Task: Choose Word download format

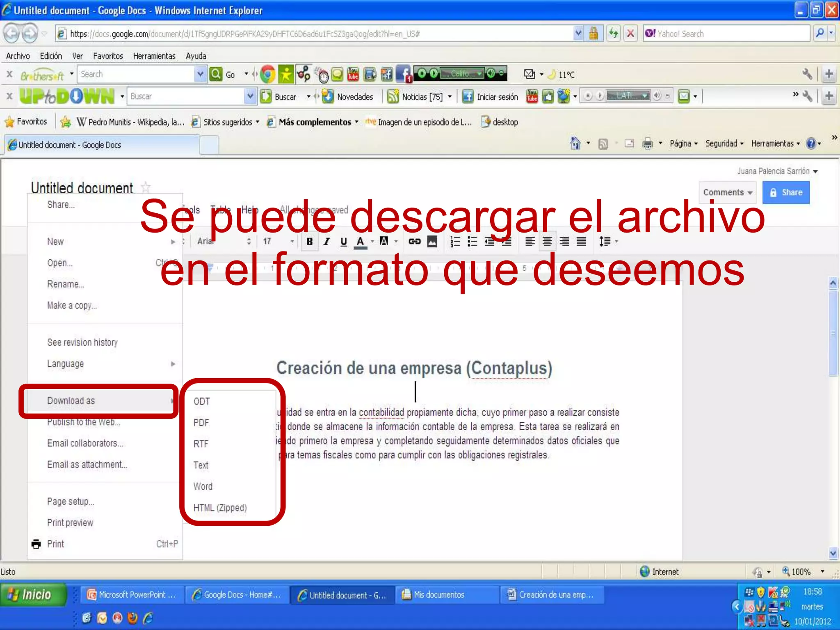Action: 203,487
